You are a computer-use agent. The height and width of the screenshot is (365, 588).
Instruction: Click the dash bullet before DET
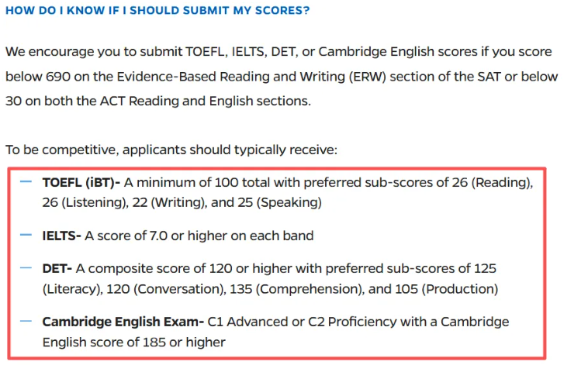click(x=26, y=267)
